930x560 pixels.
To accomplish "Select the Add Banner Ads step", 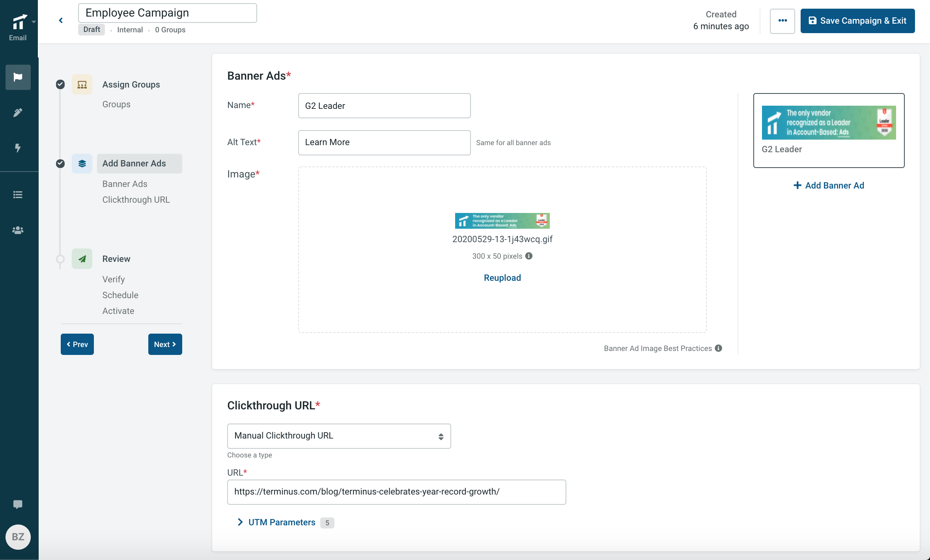I will pyautogui.click(x=140, y=163).
